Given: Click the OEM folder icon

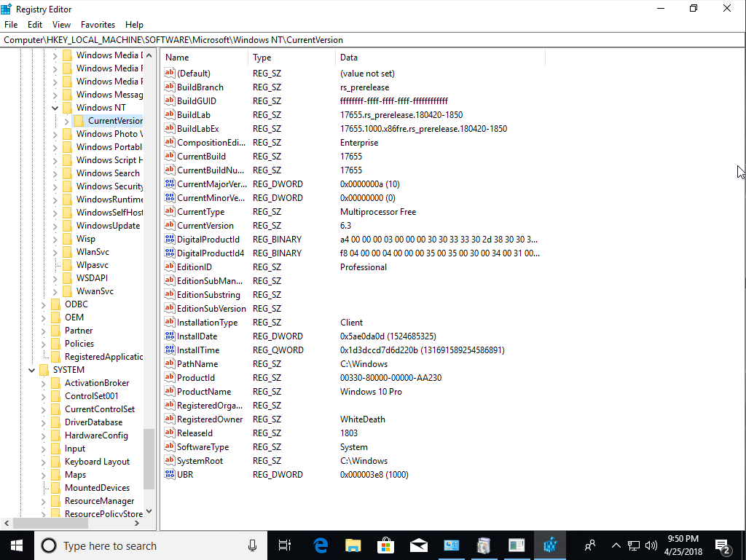Looking at the screenshot, I should [x=55, y=318].
